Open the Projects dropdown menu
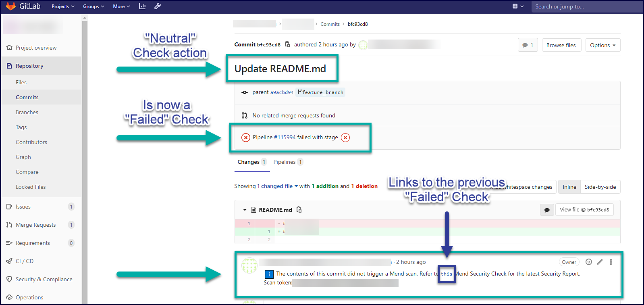This screenshot has width=644, height=305. click(63, 6)
